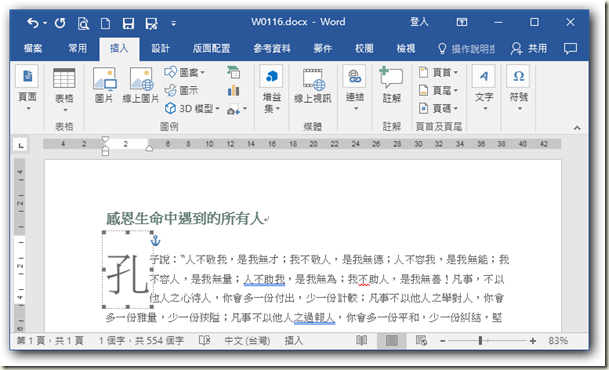The height and width of the screenshot is (370, 609).
Task: Insert a 註解 comment
Action: pos(392,85)
